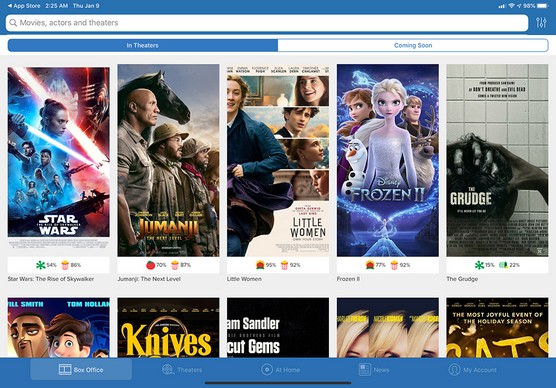Return to the App Store via back link
556x388 pixels.
click(x=24, y=6)
